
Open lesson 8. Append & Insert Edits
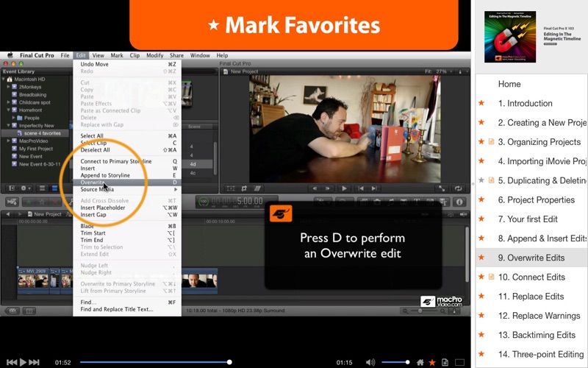[542, 238]
